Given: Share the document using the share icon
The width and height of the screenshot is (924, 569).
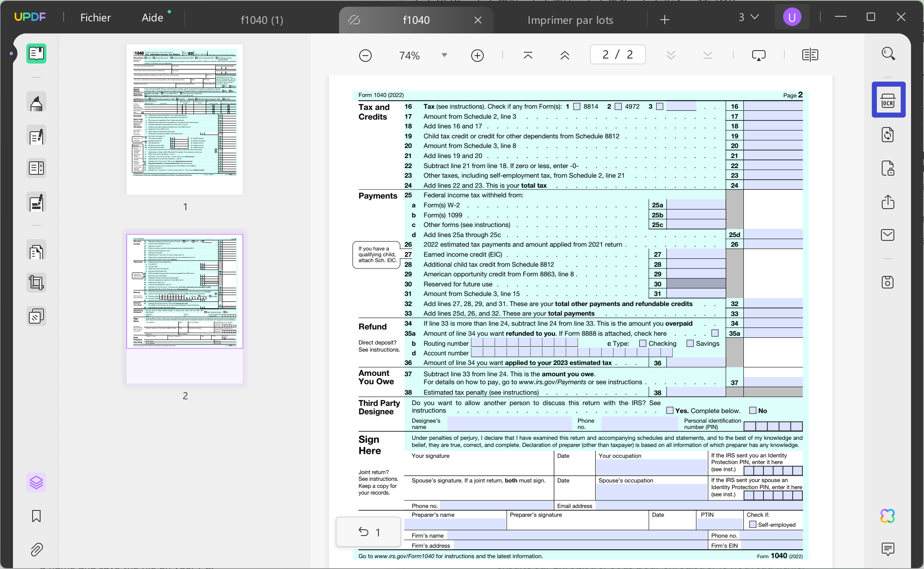Looking at the screenshot, I should tap(888, 202).
